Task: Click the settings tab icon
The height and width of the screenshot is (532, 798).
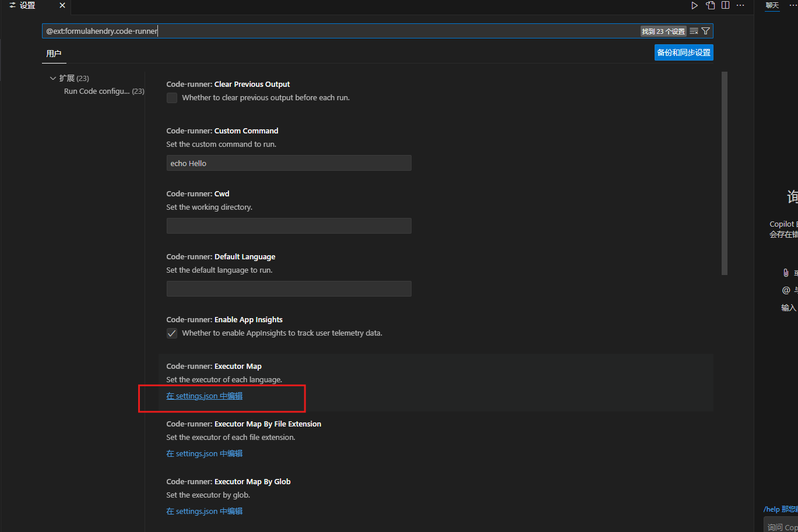Action: tap(12, 5)
